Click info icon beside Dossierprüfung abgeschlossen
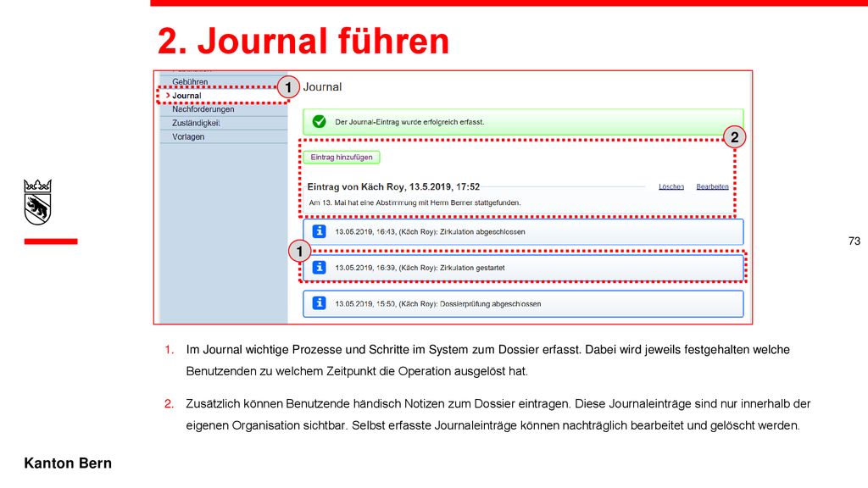This screenshot has height=488, width=868. click(320, 303)
